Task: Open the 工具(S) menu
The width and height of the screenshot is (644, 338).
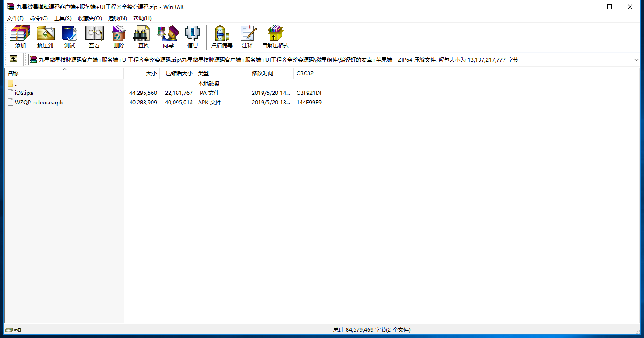Action: 63,18
